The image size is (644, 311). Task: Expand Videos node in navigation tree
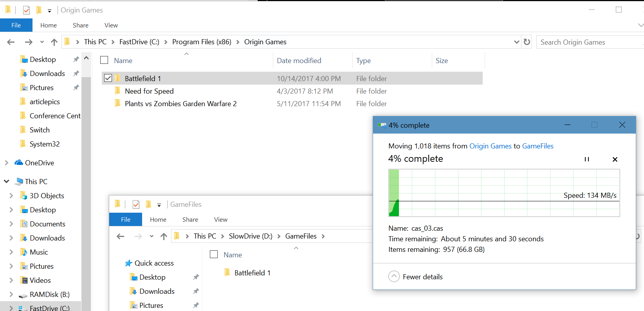point(11,280)
